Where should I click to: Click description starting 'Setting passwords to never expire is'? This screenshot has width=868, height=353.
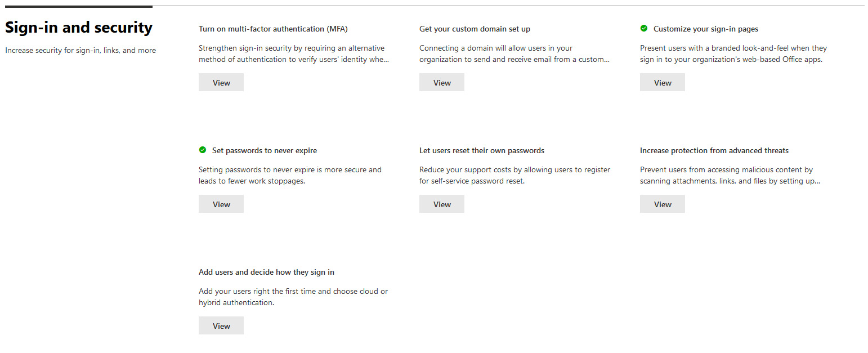click(290, 175)
